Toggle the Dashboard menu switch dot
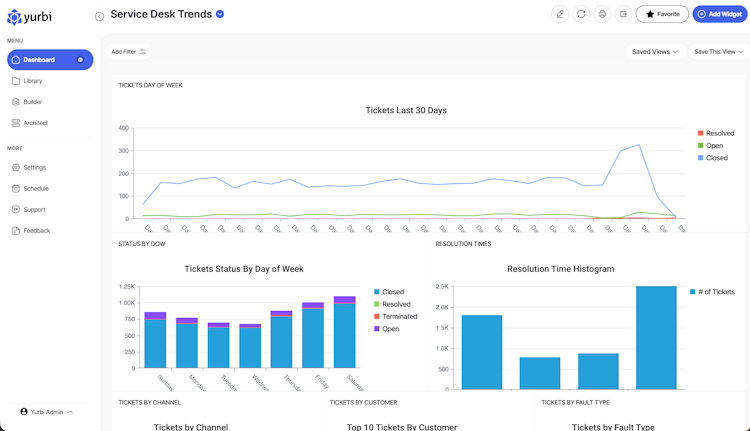This screenshot has height=431, width=750. click(80, 60)
